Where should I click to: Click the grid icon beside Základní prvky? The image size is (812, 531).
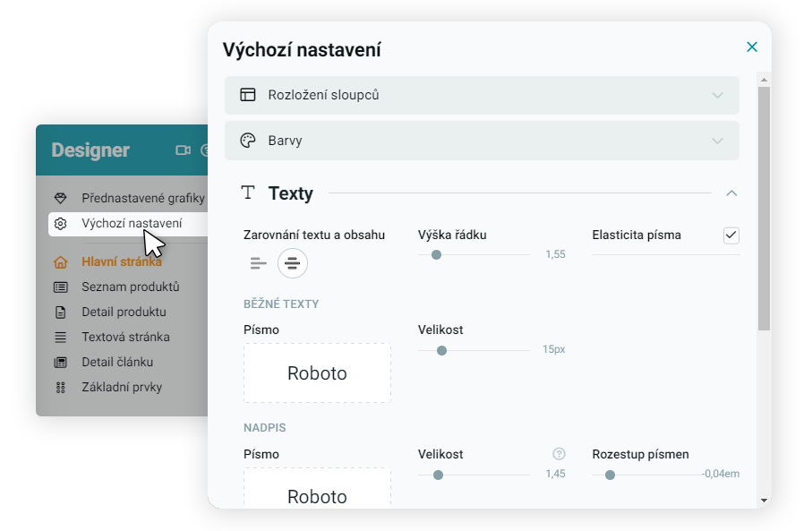pos(61,388)
